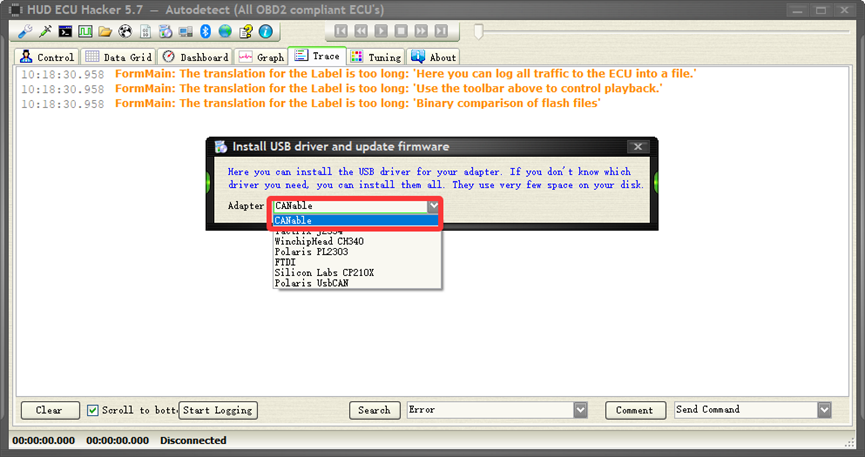Click the Search button
Viewport: 865px width, 457px height.
click(375, 410)
